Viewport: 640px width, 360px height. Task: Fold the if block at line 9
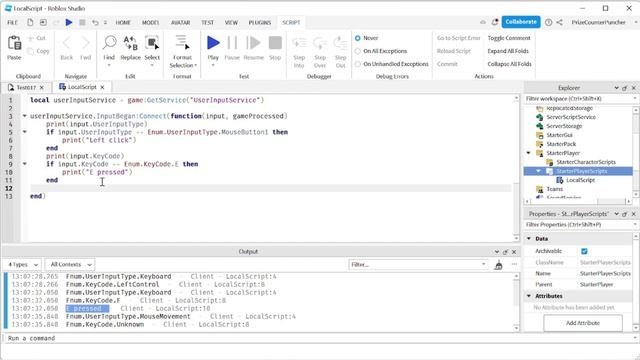(x=24, y=164)
